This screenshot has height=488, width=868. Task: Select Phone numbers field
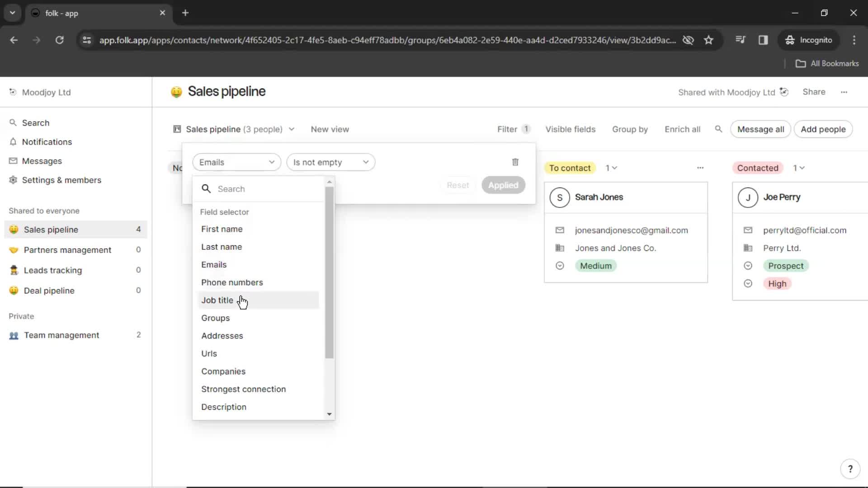click(x=259, y=282)
